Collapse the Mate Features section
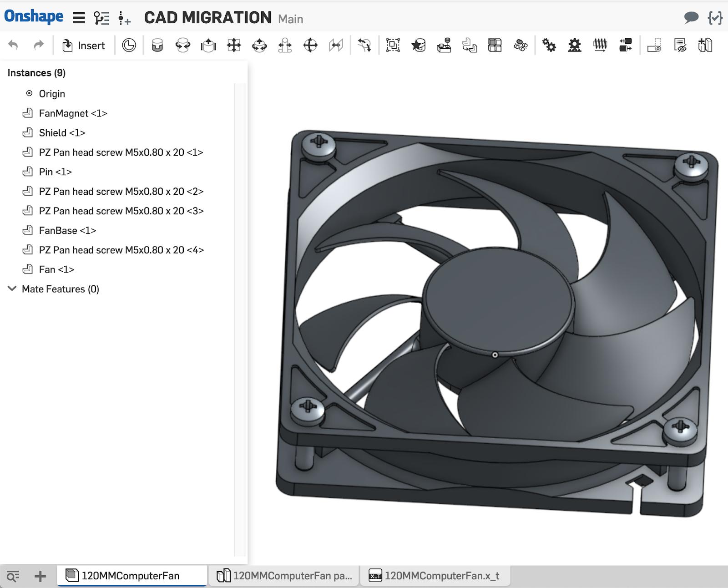The image size is (728, 588). (12, 289)
